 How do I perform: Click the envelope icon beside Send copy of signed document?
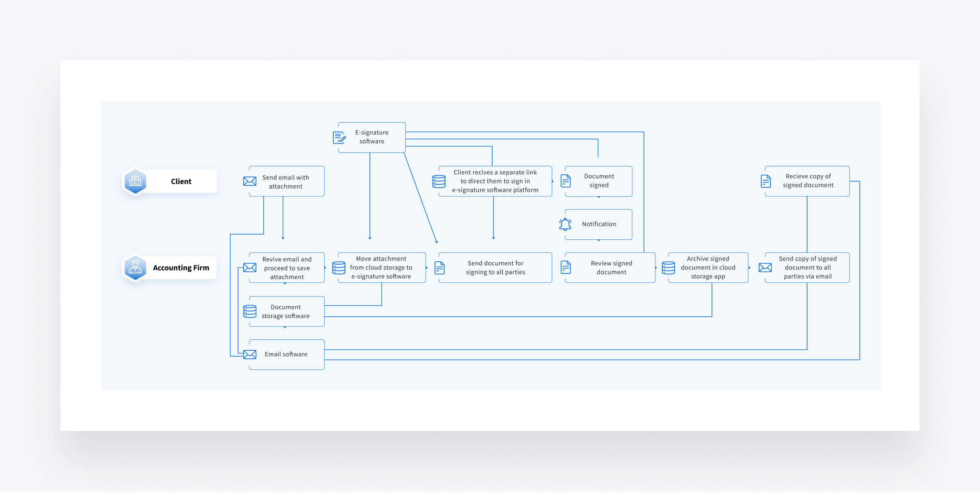[x=765, y=268]
